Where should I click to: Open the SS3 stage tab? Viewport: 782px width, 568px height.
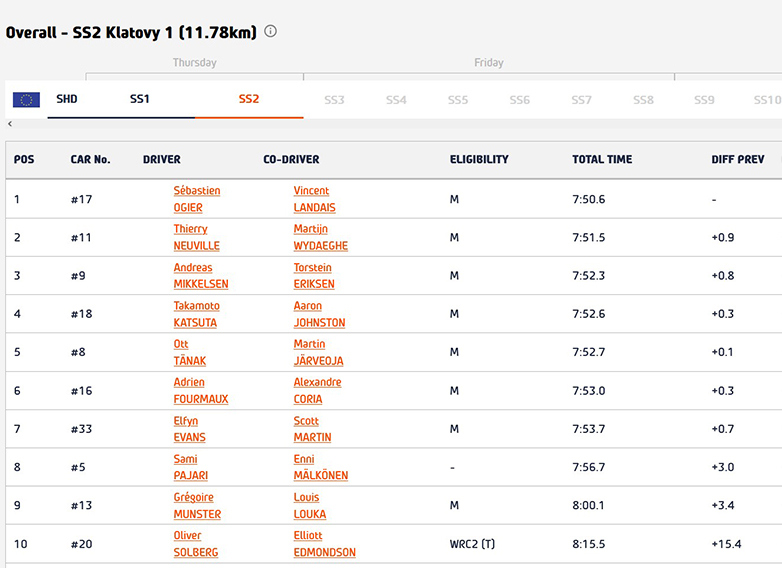pos(334,100)
